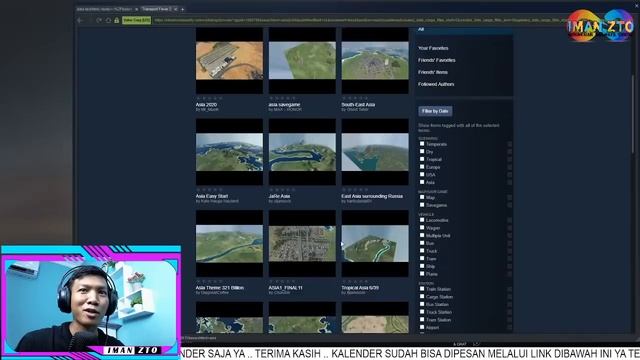Toggle the Truck Station filter checkbox
Screen dimensions: 640x360
coord(422,312)
